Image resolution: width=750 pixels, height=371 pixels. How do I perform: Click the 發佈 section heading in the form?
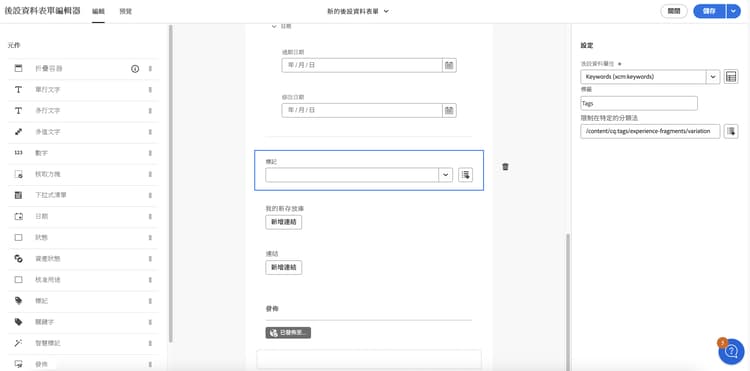[x=273, y=309]
